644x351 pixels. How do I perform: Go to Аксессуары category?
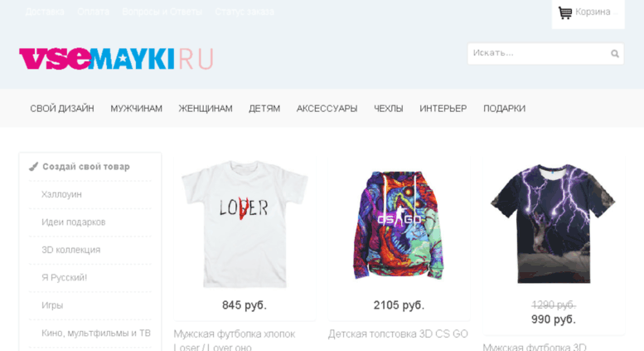click(x=327, y=109)
